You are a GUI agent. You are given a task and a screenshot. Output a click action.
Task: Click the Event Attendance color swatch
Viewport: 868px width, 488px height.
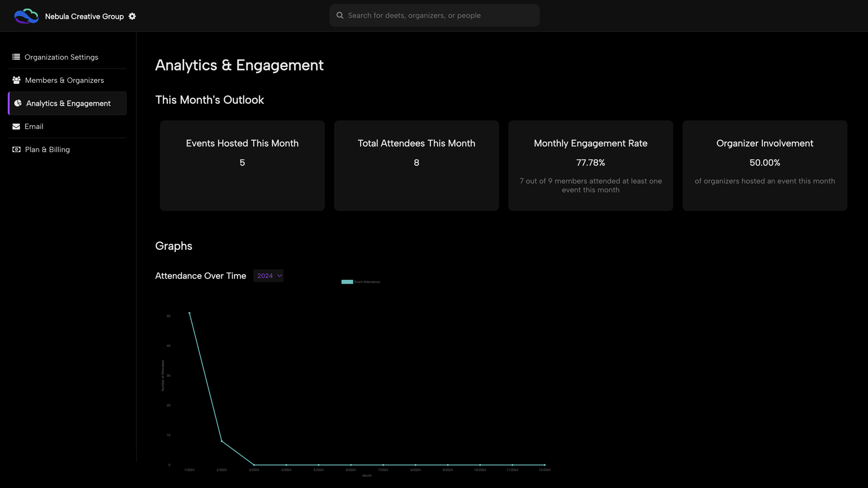pos(347,282)
